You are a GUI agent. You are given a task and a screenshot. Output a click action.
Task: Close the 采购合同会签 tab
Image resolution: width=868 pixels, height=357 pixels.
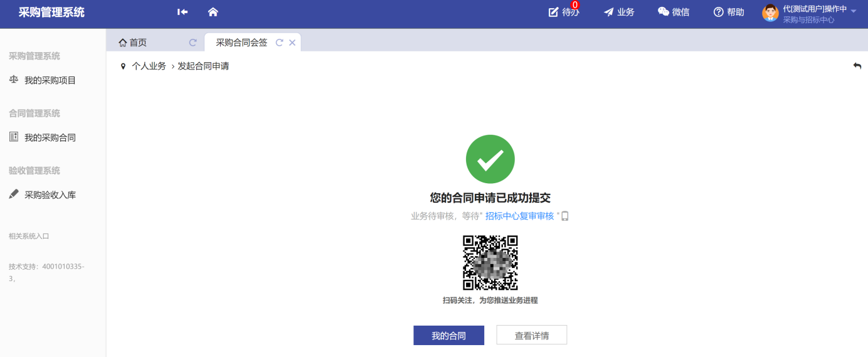292,43
